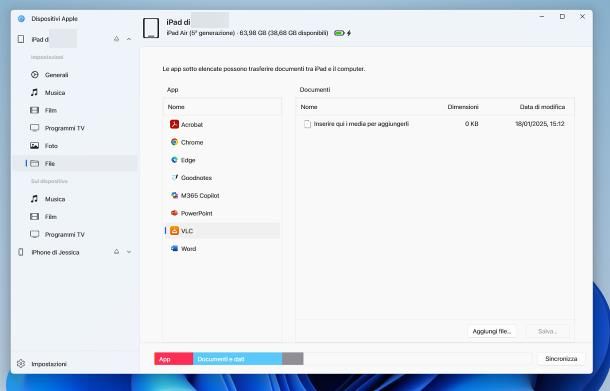Open Film under Impostazioni
Viewport: 610px width, 391px height.
click(x=76, y=110)
